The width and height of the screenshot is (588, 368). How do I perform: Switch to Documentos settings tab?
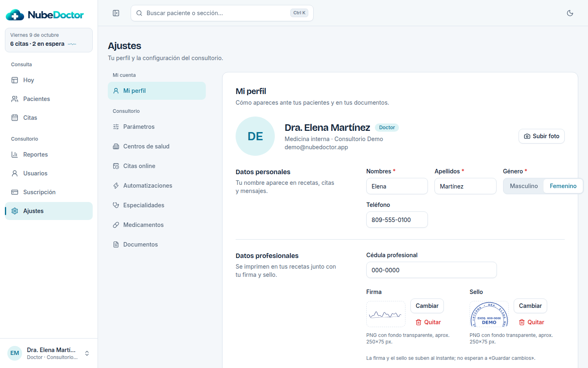[x=157, y=245]
